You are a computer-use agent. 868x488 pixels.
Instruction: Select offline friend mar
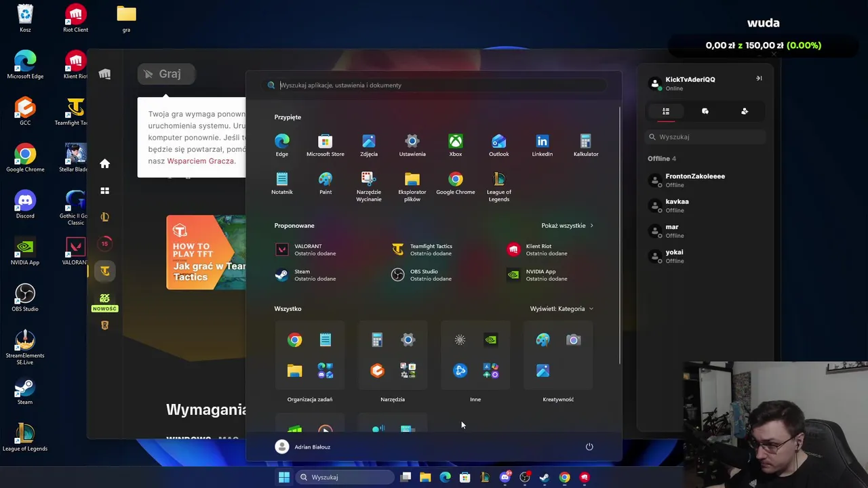(x=705, y=230)
